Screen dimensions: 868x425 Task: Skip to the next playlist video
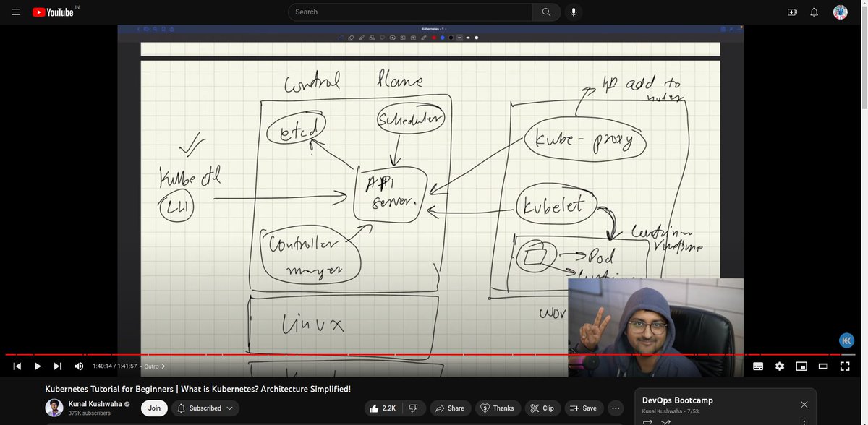point(58,366)
